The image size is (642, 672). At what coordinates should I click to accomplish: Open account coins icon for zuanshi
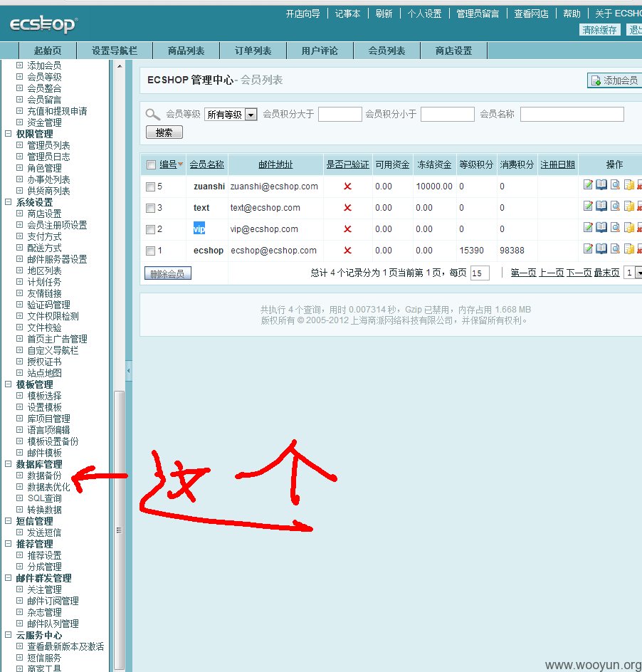pos(628,184)
